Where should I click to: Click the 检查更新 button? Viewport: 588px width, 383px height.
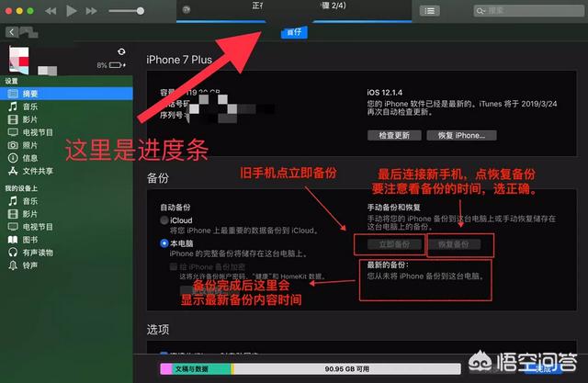tap(394, 135)
